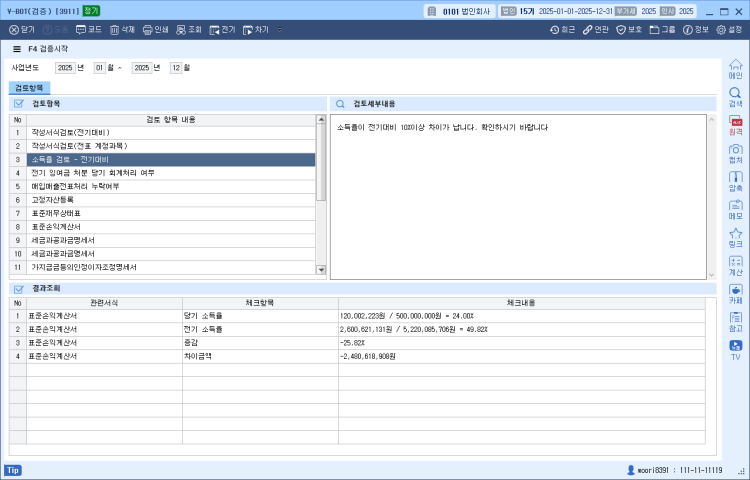Open the 링크 star link icon
750x480 pixels.
pos(736,238)
